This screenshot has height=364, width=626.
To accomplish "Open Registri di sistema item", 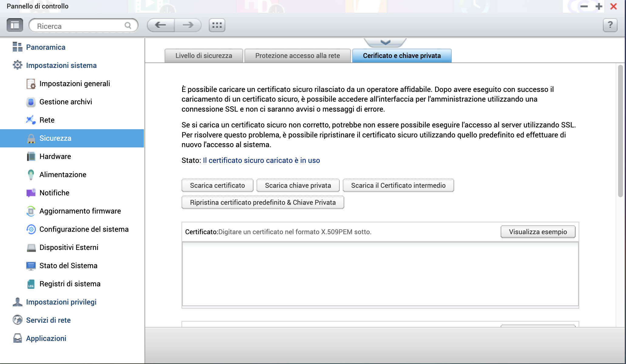I will click(70, 284).
